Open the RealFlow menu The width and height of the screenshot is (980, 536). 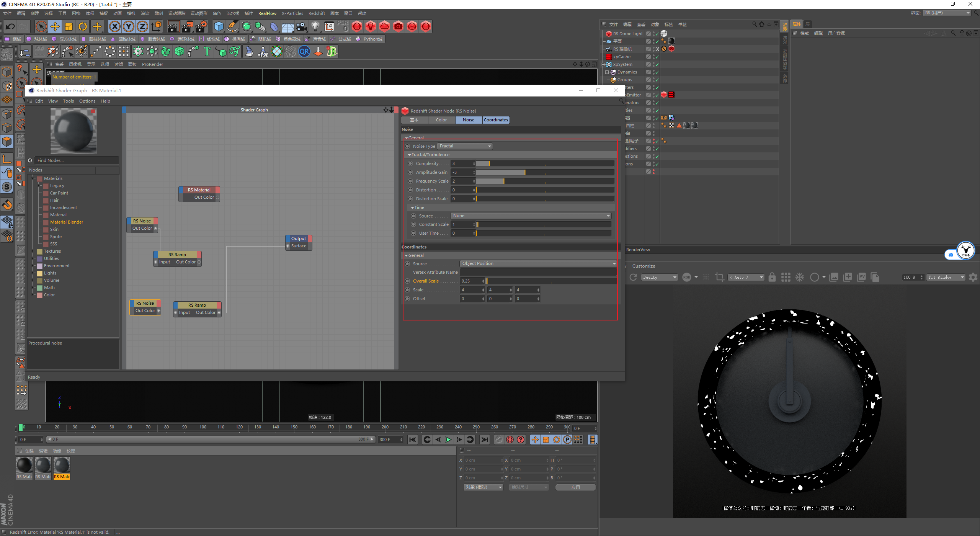tap(267, 13)
